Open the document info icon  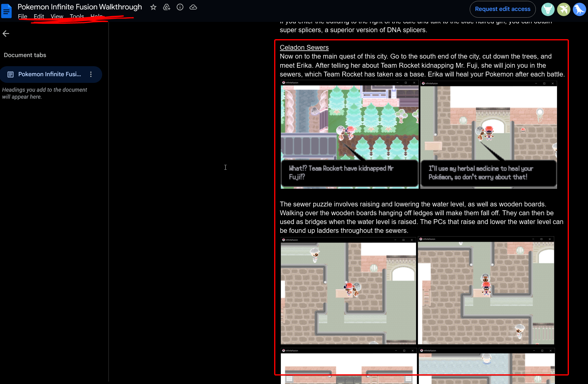click(x=180, y=7)
